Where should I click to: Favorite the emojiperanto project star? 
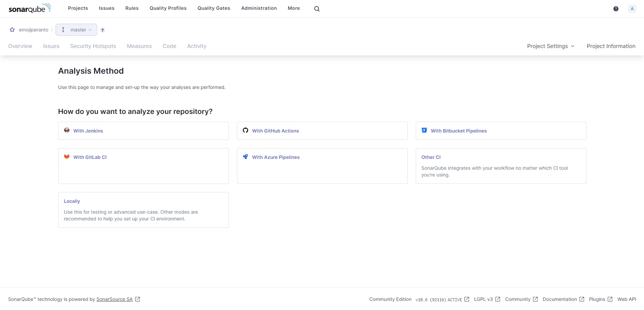12,30
